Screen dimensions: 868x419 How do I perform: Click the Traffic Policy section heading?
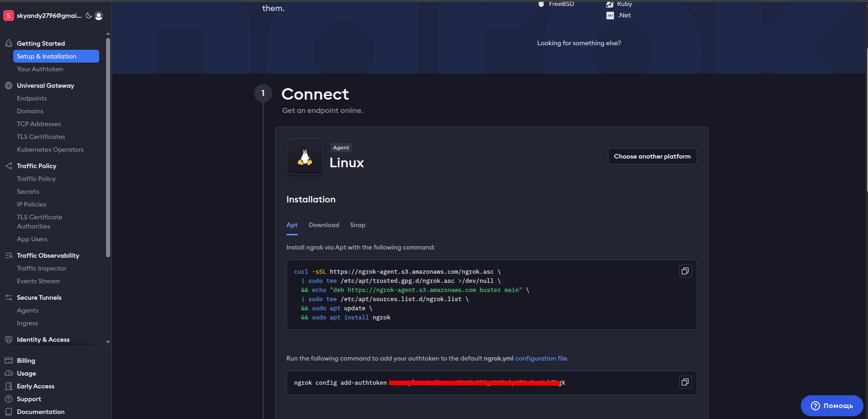pyautogui.click(x=37, y=166)
